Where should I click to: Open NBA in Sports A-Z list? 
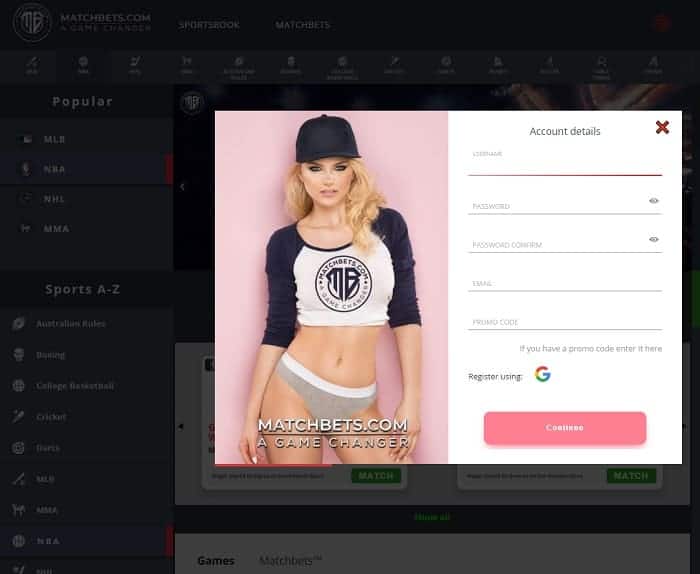[x=87, y=541]
